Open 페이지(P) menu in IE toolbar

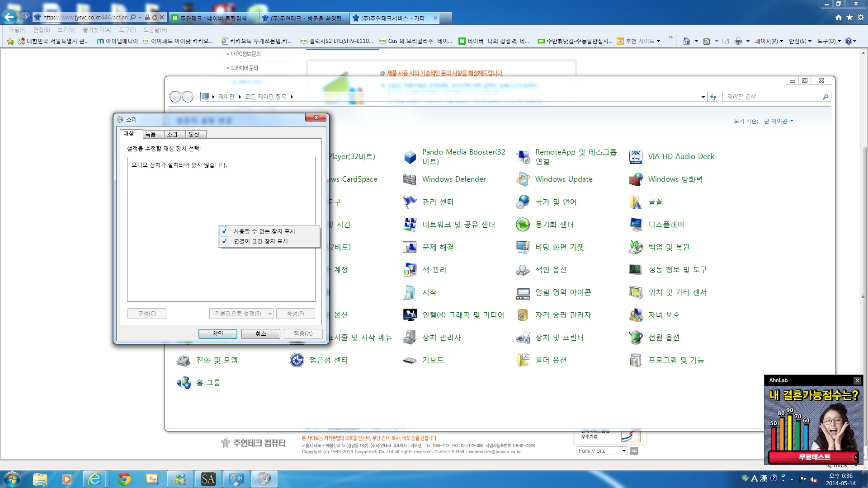pyautogui.click(x=769, y=41)
